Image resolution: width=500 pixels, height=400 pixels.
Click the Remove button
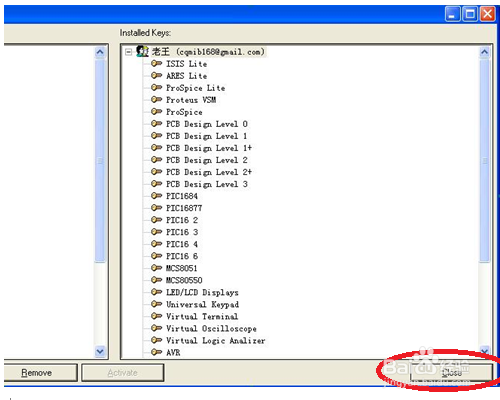click(x=40, y=372)
